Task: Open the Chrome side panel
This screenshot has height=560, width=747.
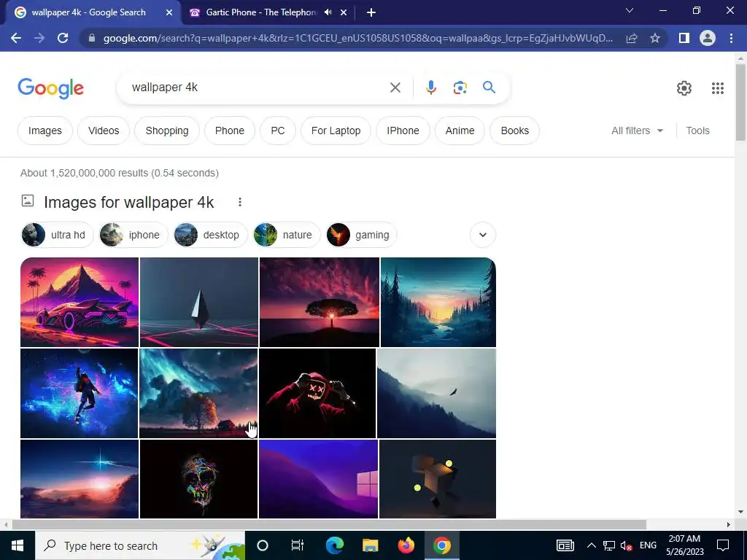Action: 684,38
